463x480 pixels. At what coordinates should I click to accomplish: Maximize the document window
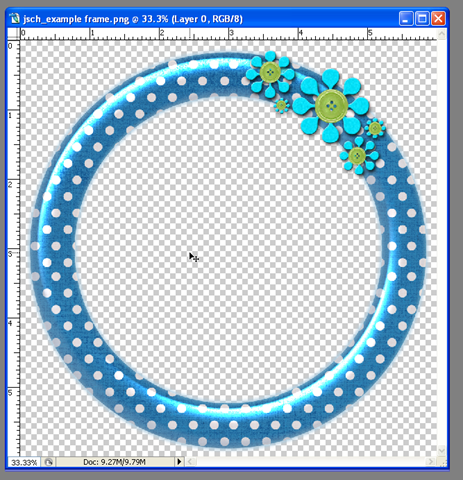422,18
